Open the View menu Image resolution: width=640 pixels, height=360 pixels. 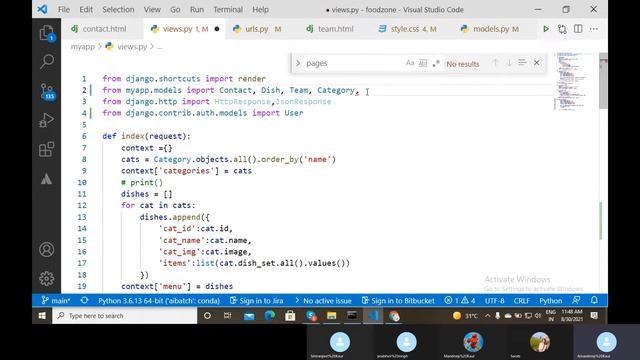coord(152,9)
